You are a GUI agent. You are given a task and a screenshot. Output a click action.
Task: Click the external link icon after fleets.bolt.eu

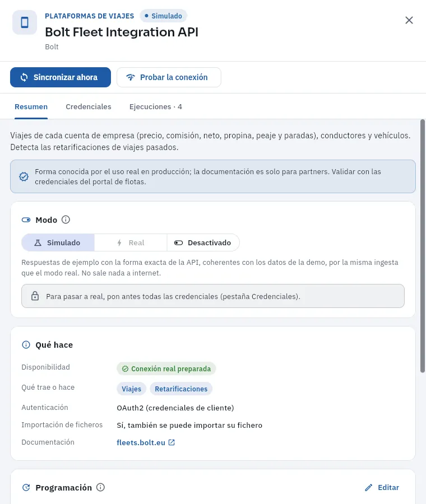point(172,442)
